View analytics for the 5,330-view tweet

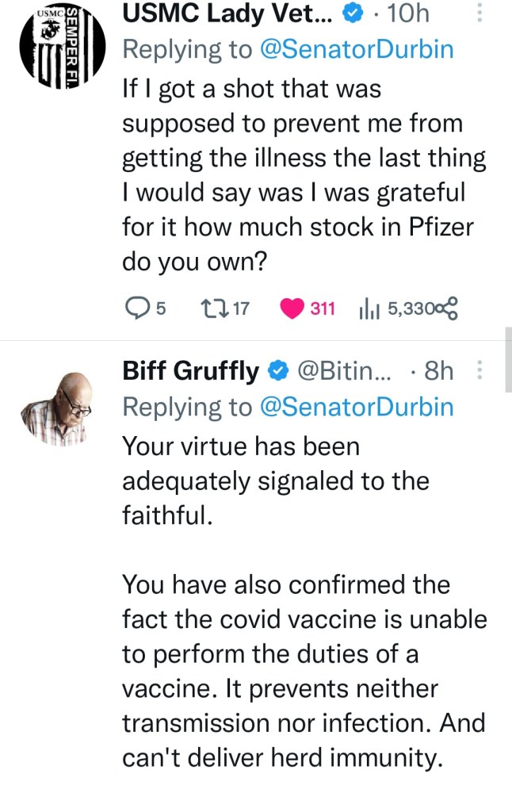370,308
